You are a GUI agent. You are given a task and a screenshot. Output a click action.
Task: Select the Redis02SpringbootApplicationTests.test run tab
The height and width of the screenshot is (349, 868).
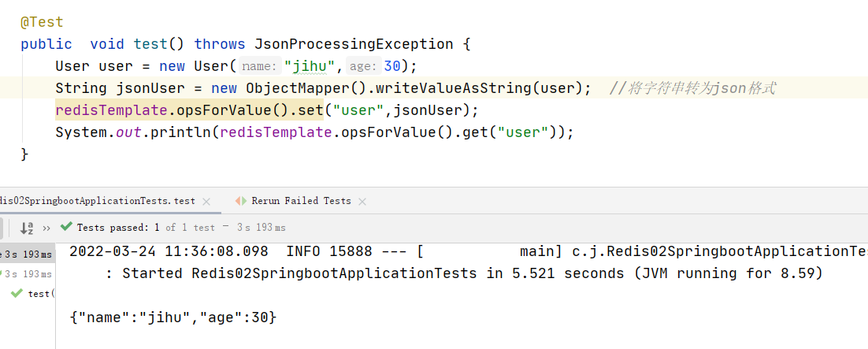pos(98,201)
